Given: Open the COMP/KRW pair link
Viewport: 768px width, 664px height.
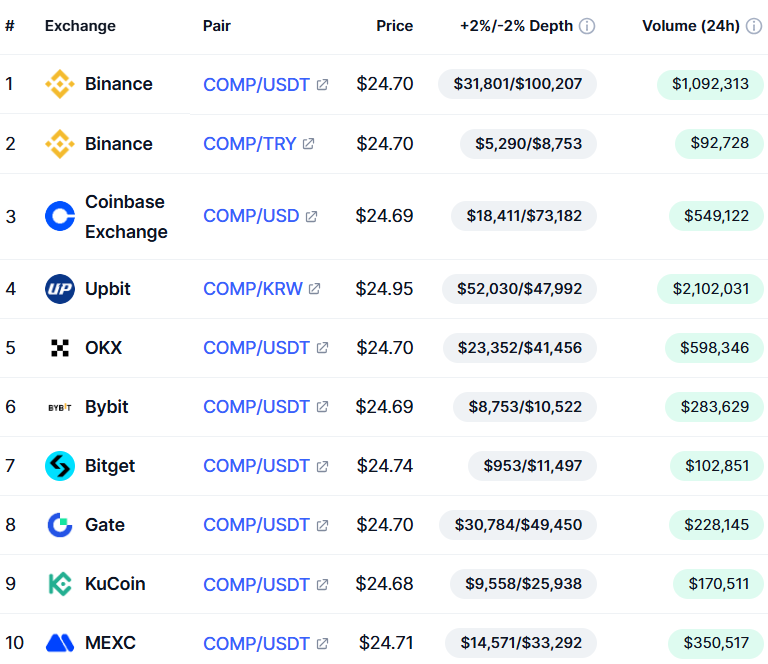Looking at the screenshot, I should (x=253, y=289).
